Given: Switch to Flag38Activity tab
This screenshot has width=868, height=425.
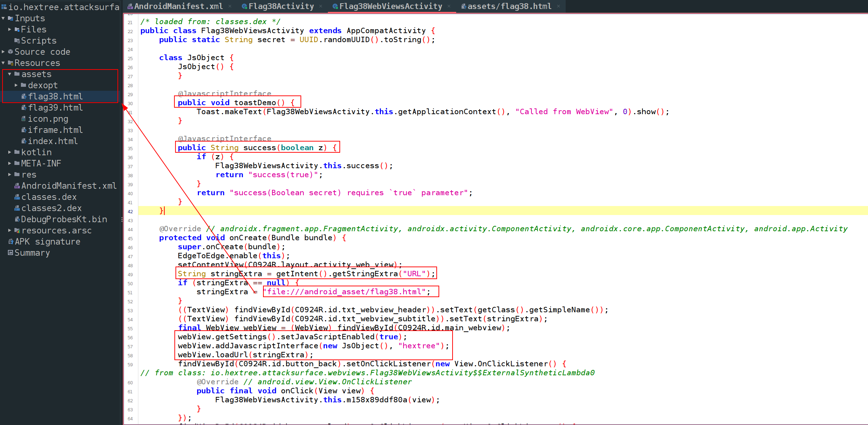Looking at the screenshot, I should tap(281, 6).
